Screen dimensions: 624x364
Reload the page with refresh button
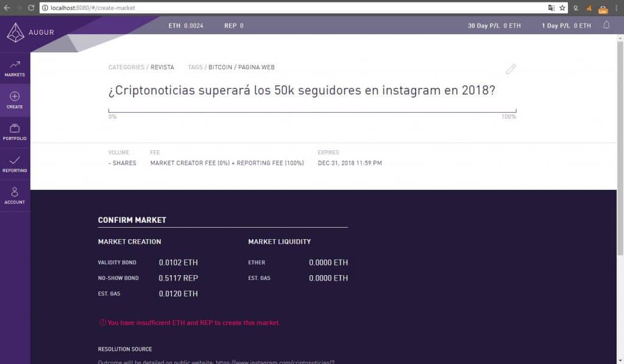click(31, 8)
